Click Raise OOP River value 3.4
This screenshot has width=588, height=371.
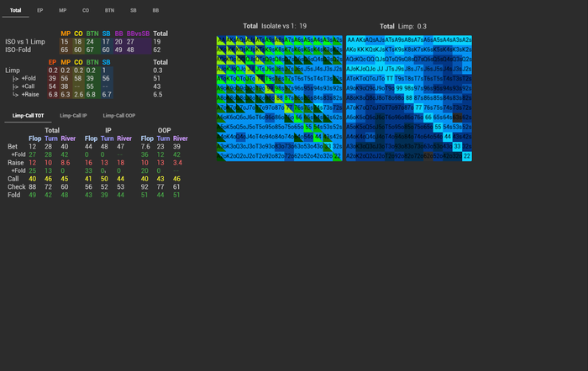click(177, 163)
